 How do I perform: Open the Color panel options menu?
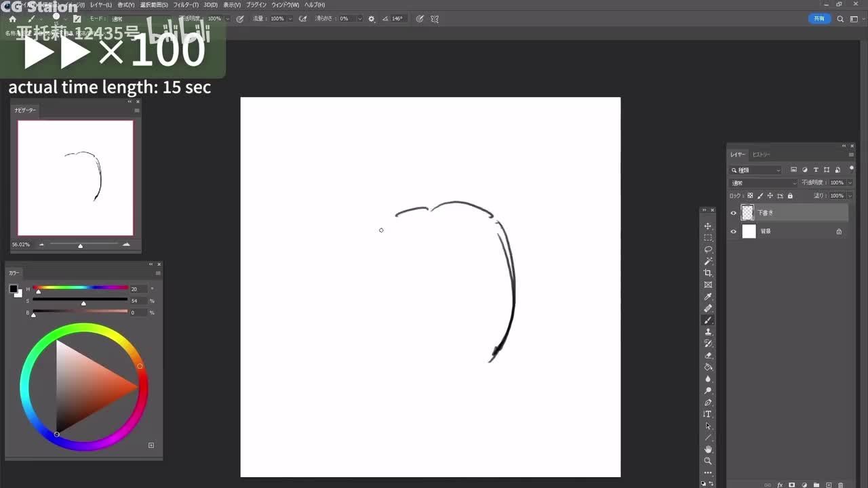click(158, 273)
